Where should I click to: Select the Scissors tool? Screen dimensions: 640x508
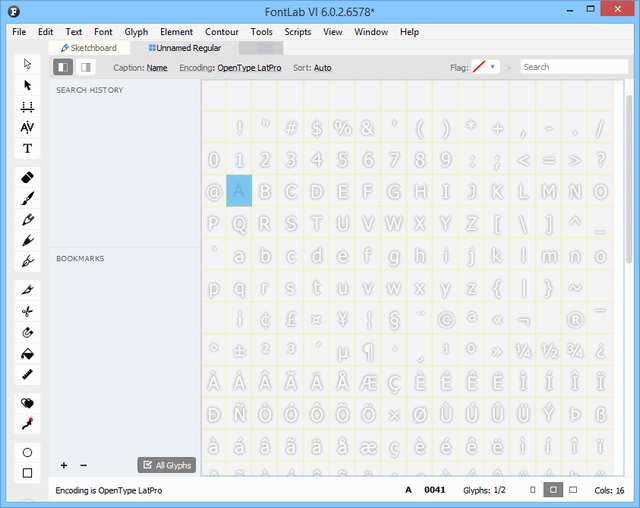tap(27, 312)
